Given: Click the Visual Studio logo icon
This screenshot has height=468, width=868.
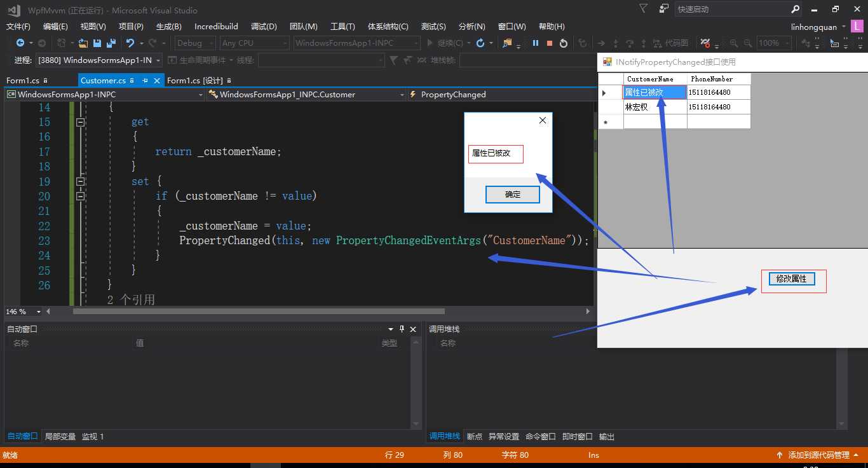Looking at the screenshot, I should [x=14, y=10].
